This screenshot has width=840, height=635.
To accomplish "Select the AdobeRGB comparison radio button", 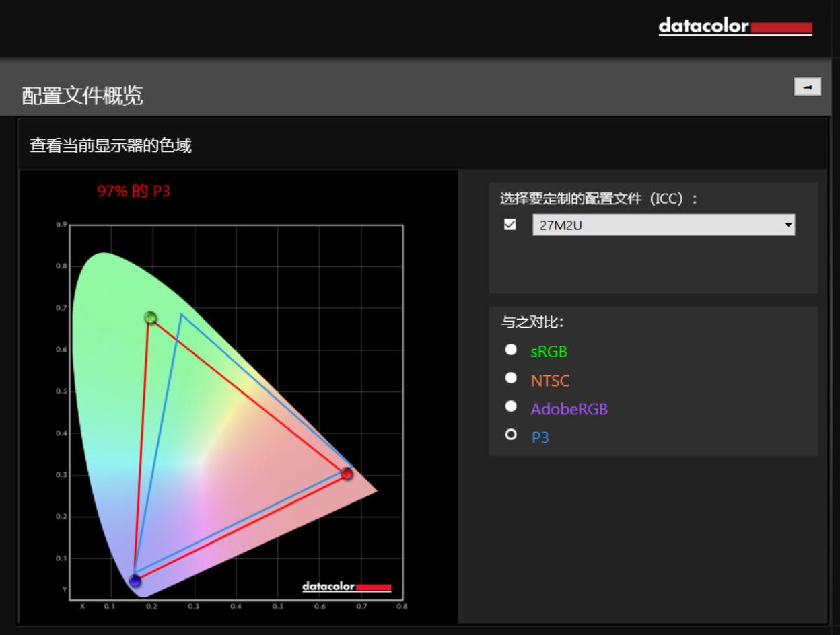I will click(x=511, y=406).
